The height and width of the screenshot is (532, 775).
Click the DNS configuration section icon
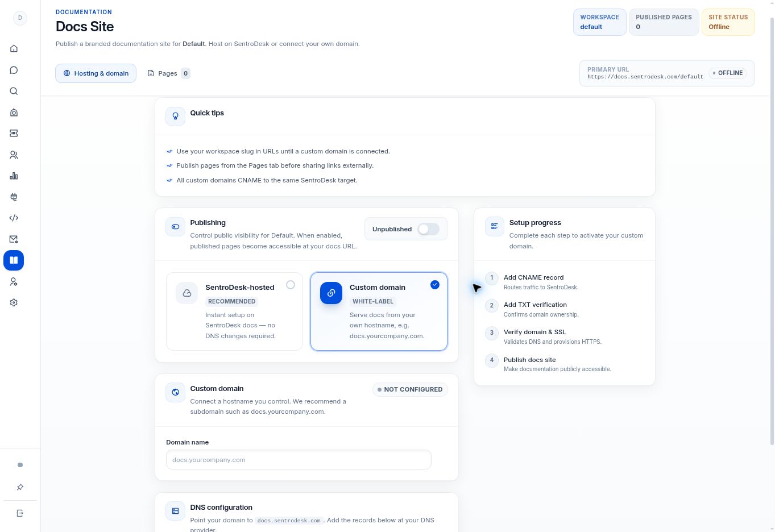176,511
